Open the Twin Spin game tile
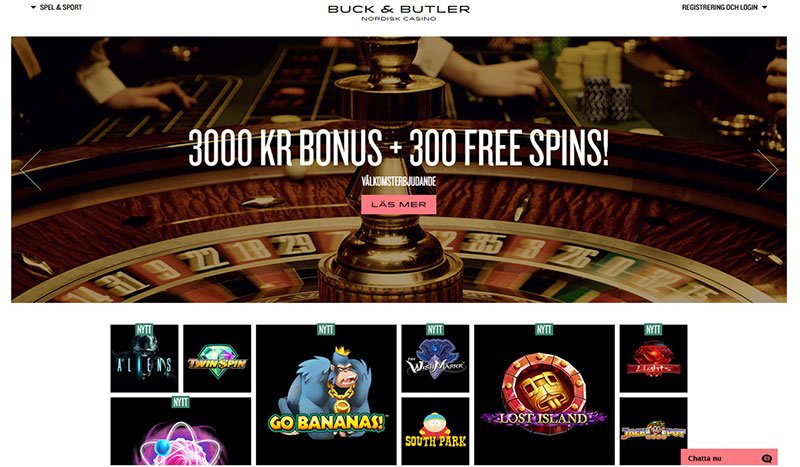800x467 pixels. click(x=217, y=358)
